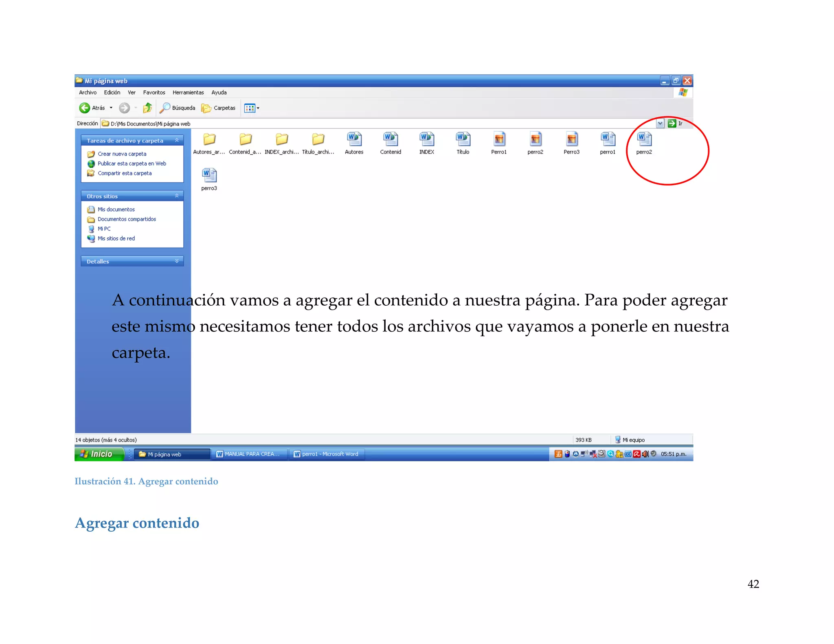This screenshot has height=644, width=834.
Task: Select the Autores_ar... folder icon
Action: 209,140
